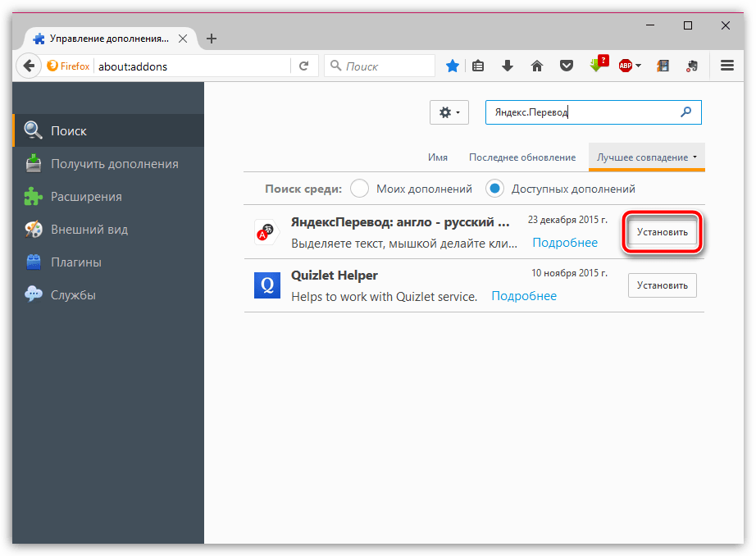This screenshot has height=556, width=756.
Task: Open Получить дополнения in the sidebar
Action: coord(108,163)
